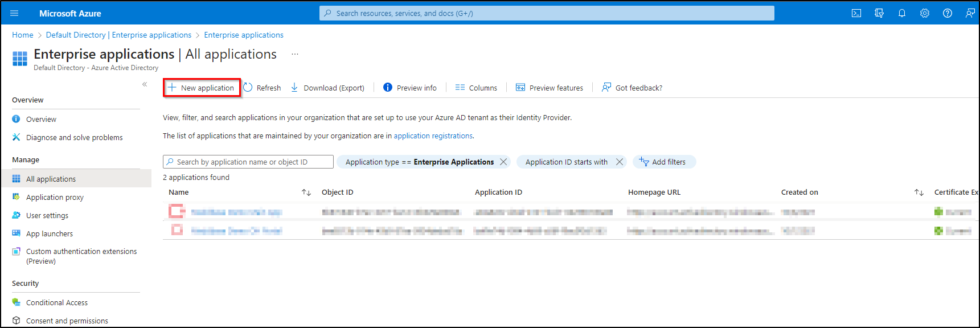Remove the Application ID starts with filter

click(x=620, y=162)
